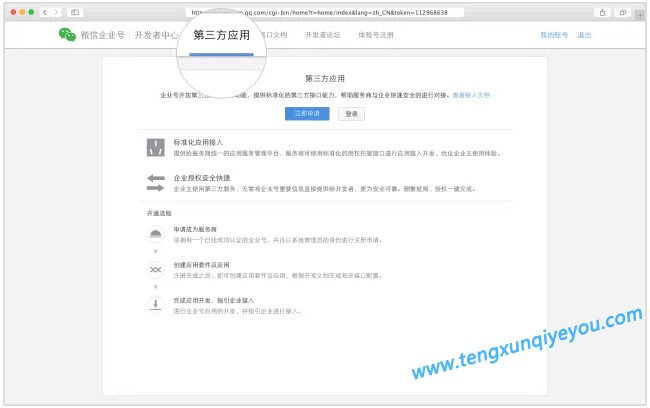
Task: Open the Safari share icon
Action: pyautogui.click(x=602, y=12)
